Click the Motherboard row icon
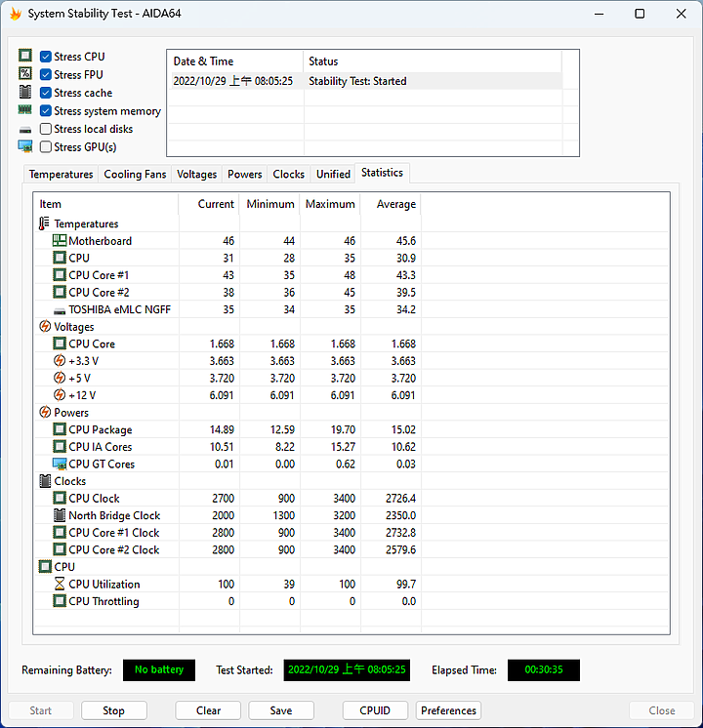Viewport: 703px width, 728px height. [59, 240]
